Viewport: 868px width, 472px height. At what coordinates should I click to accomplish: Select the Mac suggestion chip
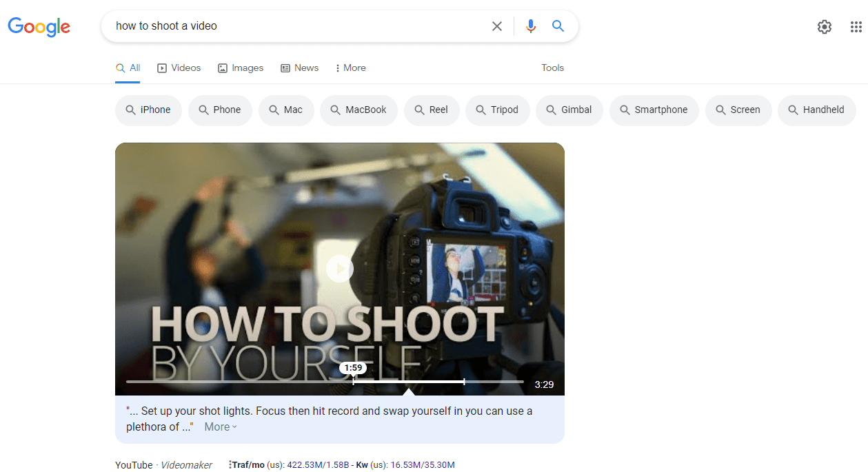coord(286,110)
